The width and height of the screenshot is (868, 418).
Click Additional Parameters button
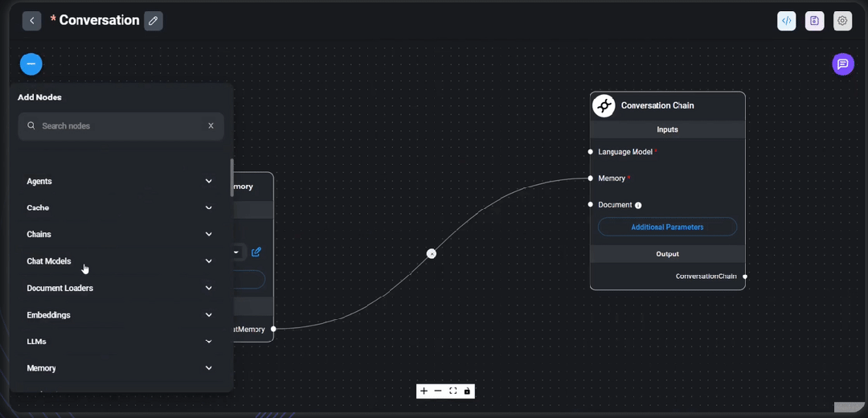pyautogui.click(x=667, y=227)
